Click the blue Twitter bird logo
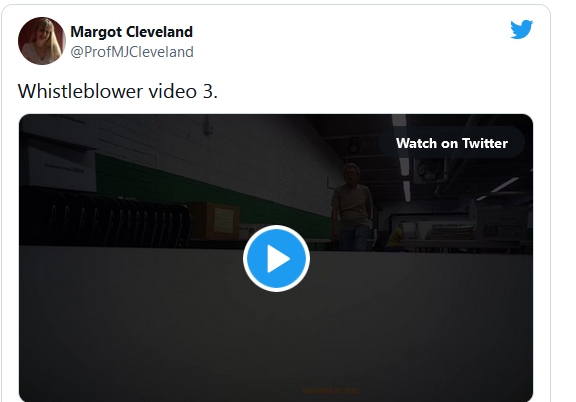The image size is (576, 402). (522, 29)
